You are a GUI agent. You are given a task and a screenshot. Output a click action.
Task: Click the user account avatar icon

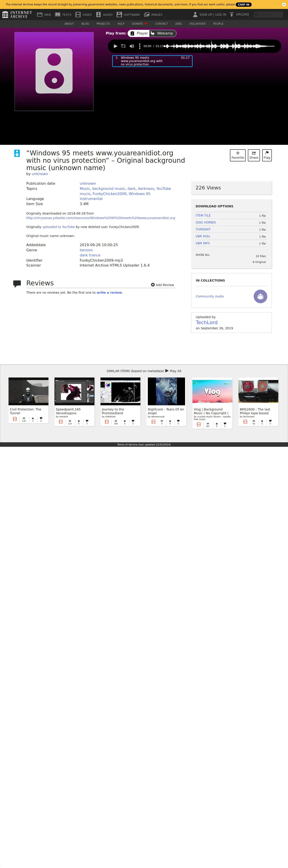tap(195, 15)
